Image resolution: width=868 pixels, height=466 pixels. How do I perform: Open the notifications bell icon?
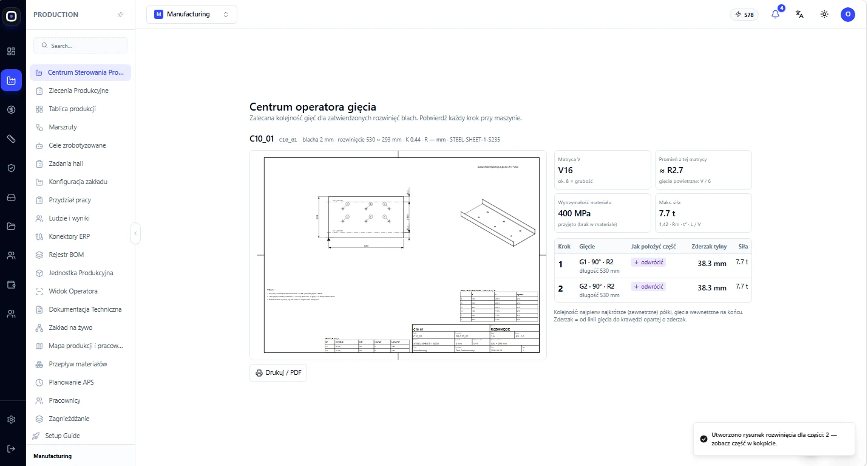click(776, 15)
